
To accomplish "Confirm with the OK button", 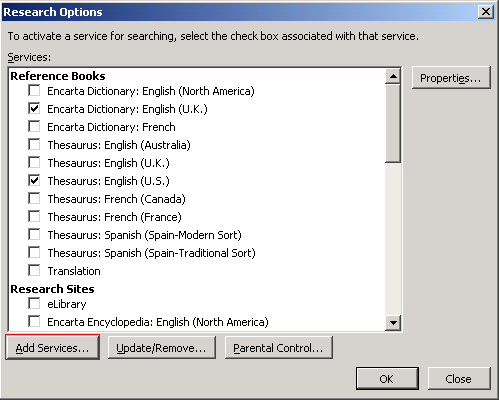I will click(387, 379).
